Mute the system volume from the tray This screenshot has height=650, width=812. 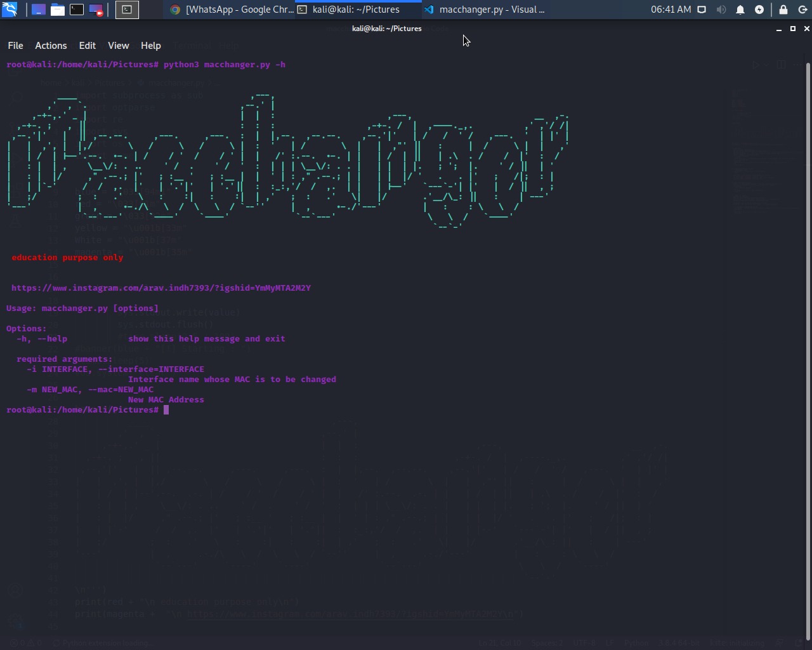coord(722,9)
